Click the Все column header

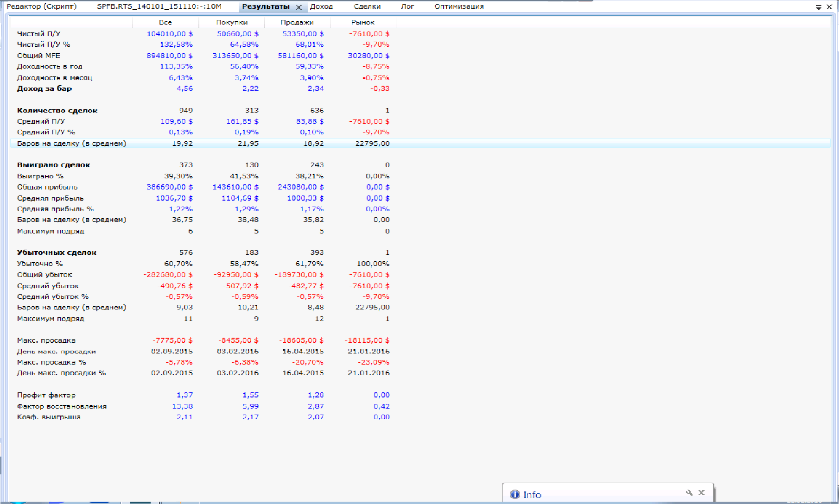pos(165,22)
